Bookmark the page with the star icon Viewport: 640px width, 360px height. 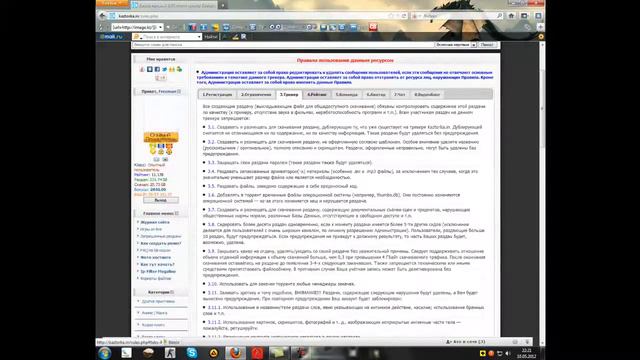391,16
